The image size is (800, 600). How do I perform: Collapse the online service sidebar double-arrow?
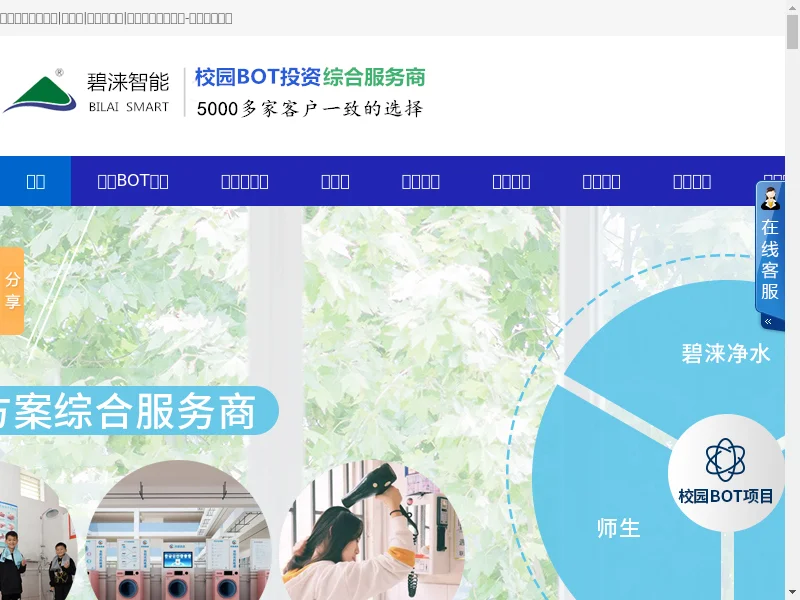pos(768,321)
